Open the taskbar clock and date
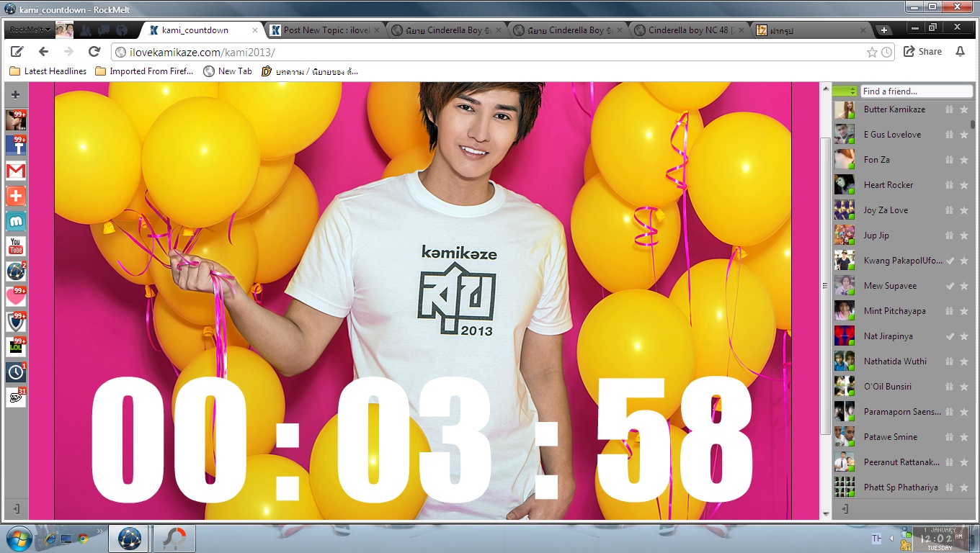Screen dimensions: 980x553 [940, 539]
